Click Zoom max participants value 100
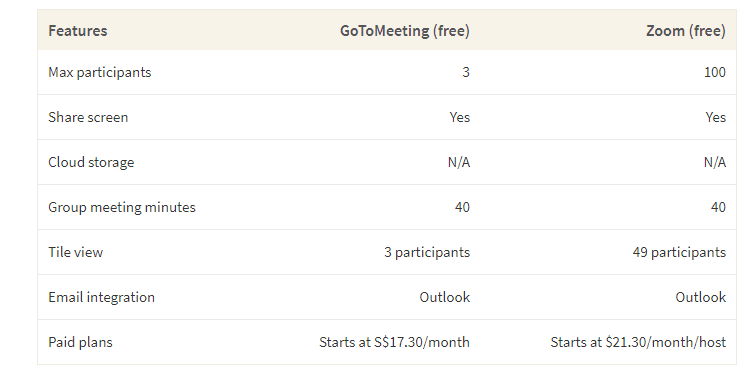752x377 pixels. [715, 72]
